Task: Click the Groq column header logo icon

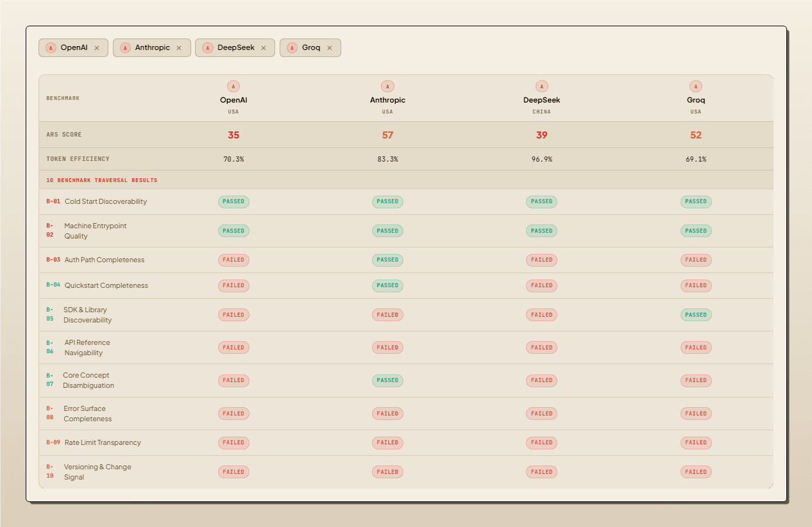Action: (696, 87)
